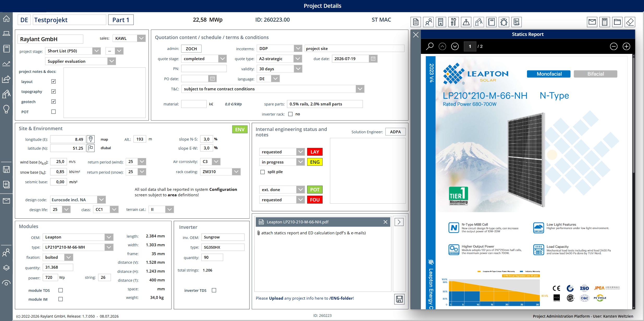Close the Statics Report panel
Viewport: 644px width, 321px height.
coord(416,35)
